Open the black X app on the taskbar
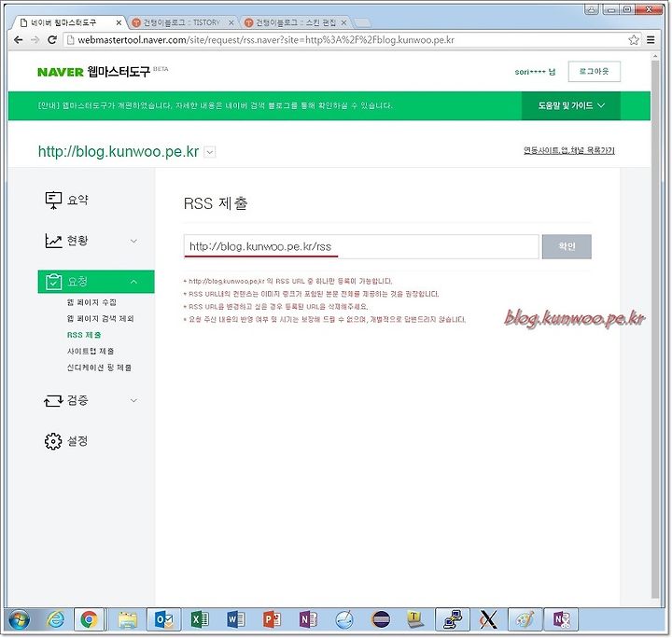 click(488, 619)
